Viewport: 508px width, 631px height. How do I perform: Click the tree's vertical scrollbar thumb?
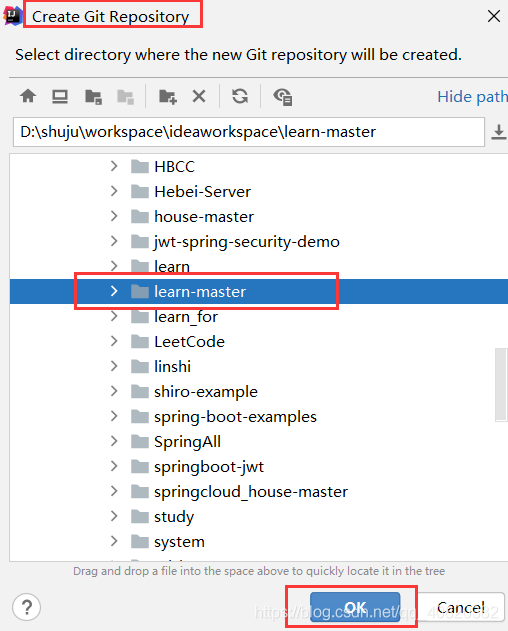[501, 385]
